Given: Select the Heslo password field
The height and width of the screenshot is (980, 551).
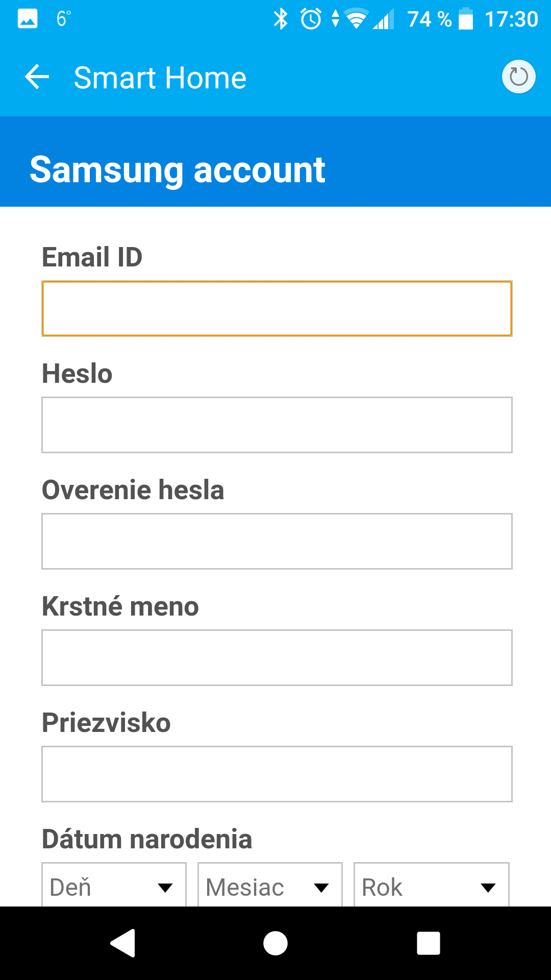Looking at the screenshot, I should point(277,425).
